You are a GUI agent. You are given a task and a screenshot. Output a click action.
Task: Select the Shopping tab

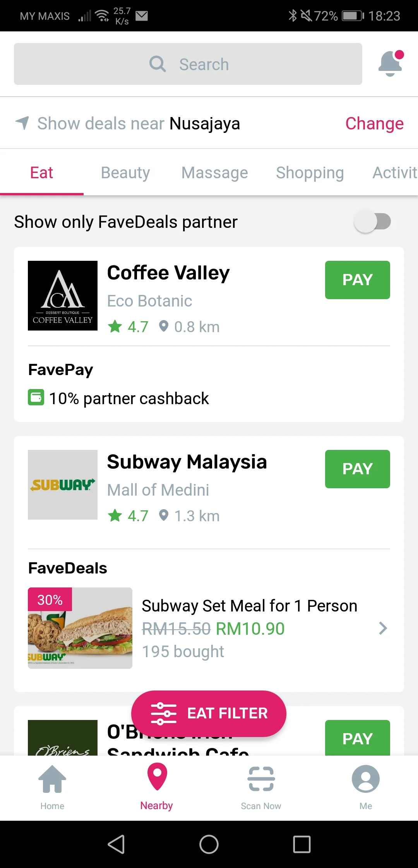[310, 172]
